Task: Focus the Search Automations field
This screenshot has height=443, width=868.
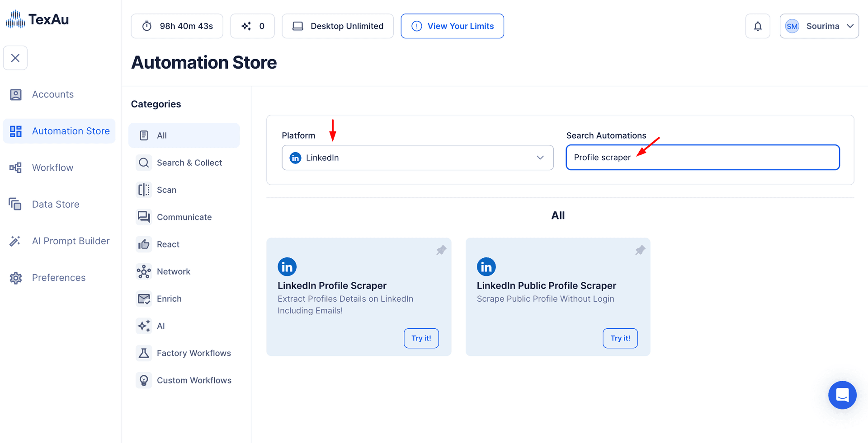Action: [x=703, y=157]
